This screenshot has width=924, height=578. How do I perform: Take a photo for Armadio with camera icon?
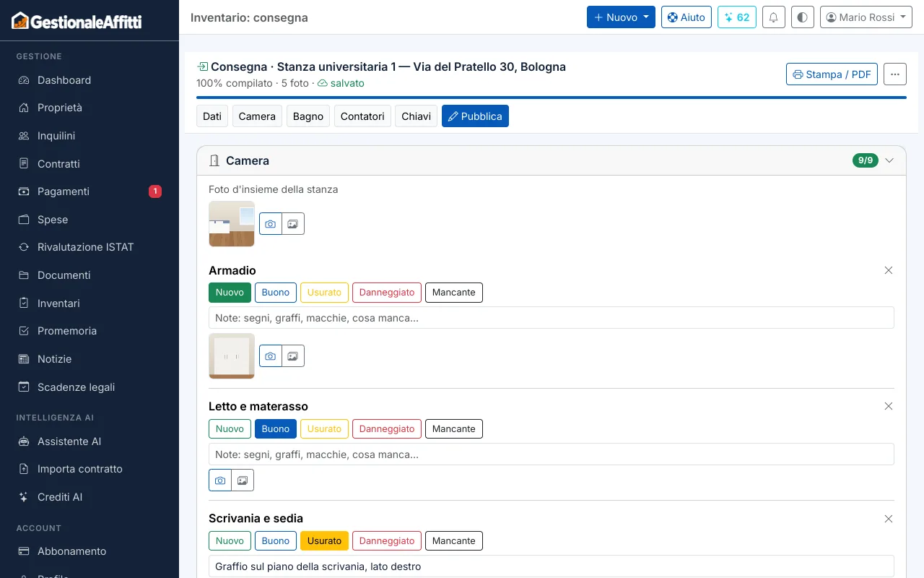[x=271, y=356]
